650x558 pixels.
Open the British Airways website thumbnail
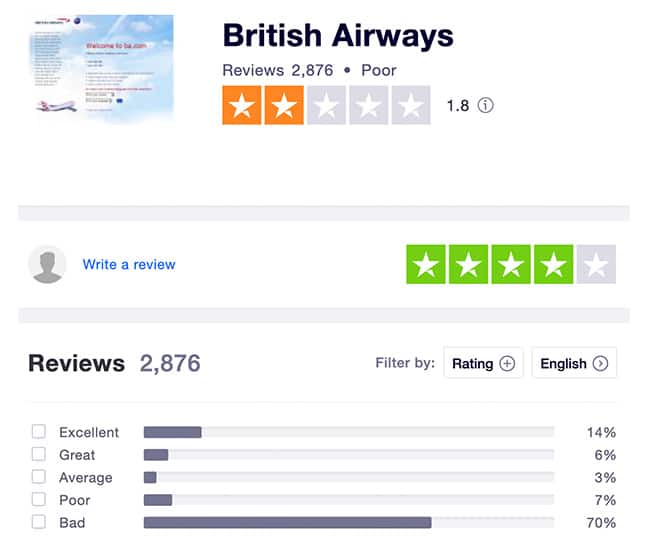[x=103, y=69]
